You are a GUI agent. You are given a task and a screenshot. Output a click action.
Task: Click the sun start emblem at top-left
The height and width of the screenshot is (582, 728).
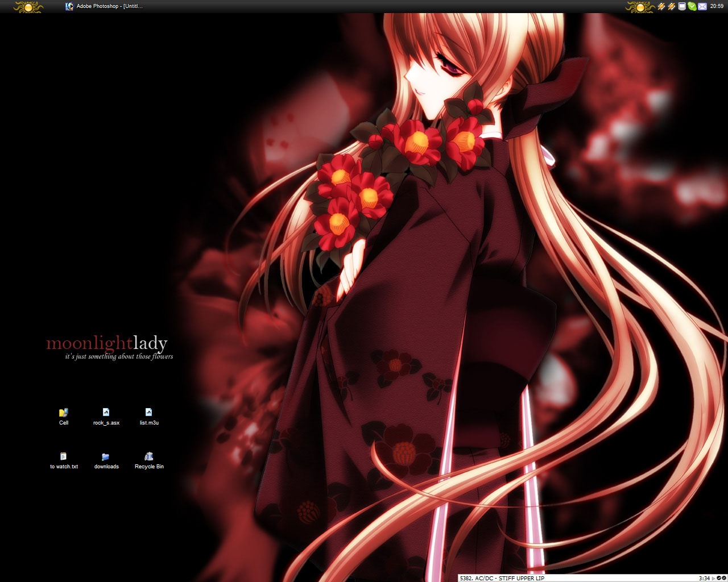click(x=28, y=7)
